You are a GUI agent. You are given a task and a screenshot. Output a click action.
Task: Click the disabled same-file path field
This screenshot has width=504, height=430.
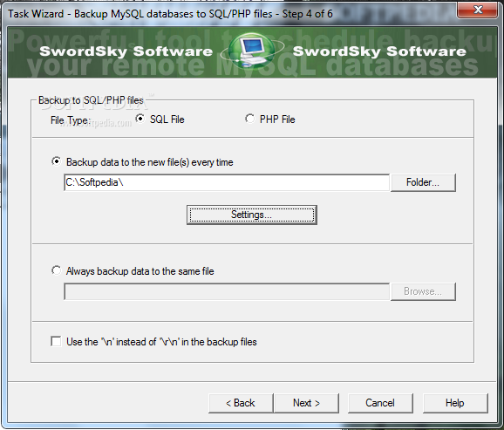click(x=227, y=291)
